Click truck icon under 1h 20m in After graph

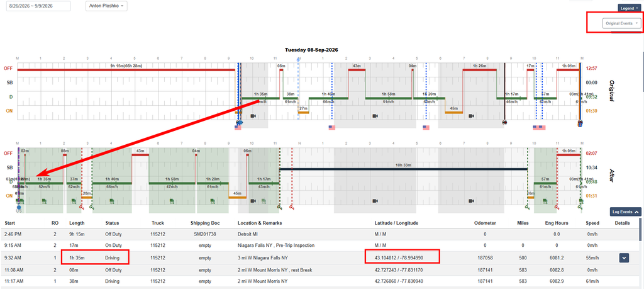(x=213, y=201)
